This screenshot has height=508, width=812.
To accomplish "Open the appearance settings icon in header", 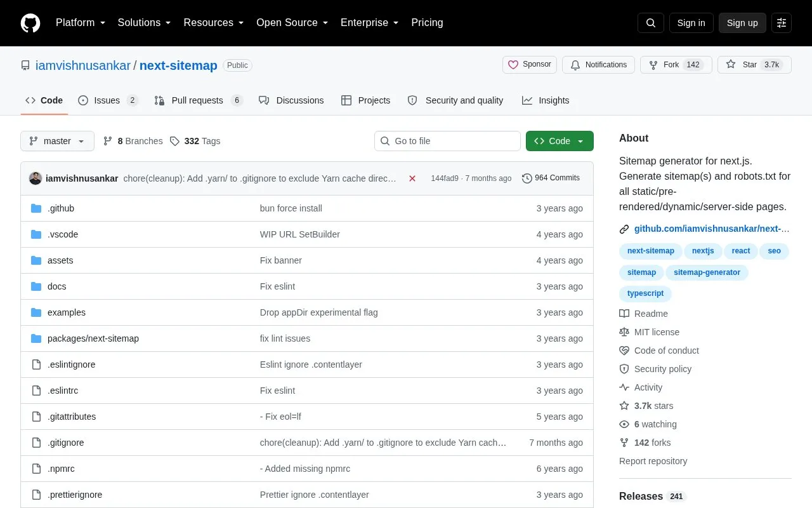I will 782,23.
